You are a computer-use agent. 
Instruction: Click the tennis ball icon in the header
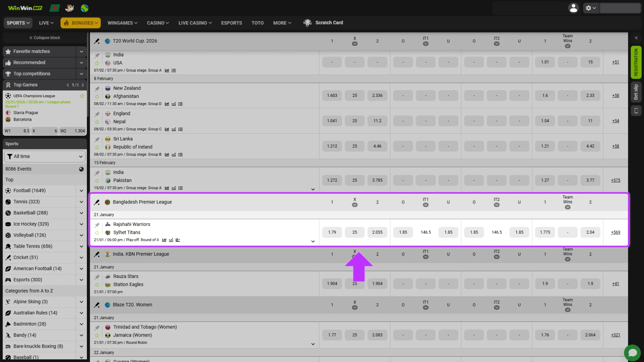85,8
